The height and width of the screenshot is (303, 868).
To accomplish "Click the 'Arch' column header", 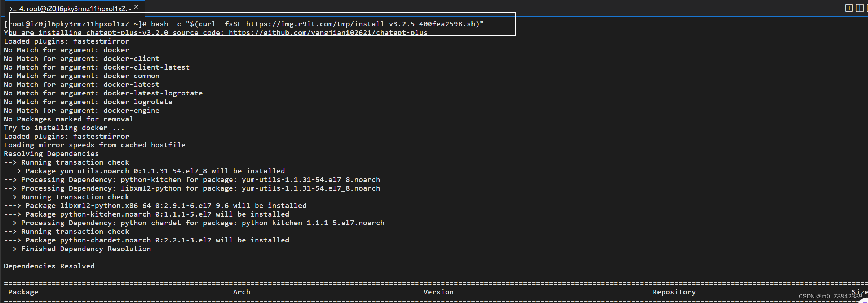I will (x=242, y=292).
